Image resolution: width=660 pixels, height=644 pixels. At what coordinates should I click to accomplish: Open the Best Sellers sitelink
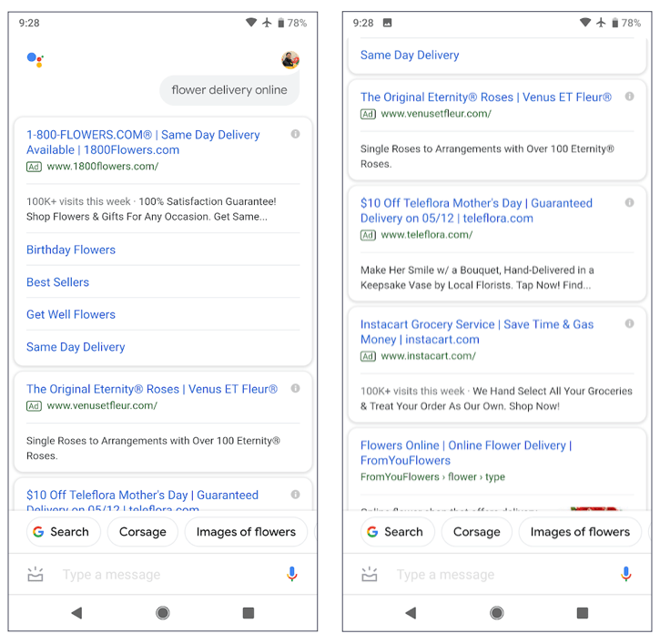tap(57, 282)
